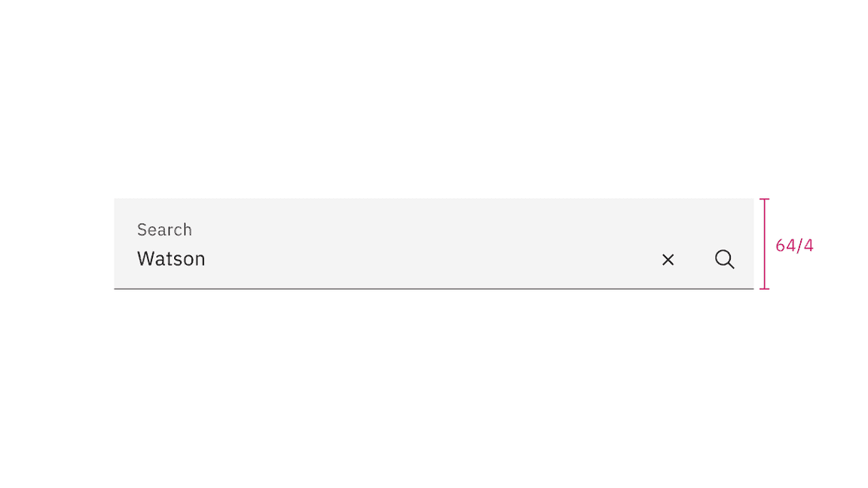Activate search by clicking the magnifier

click(x=724, y=259)
